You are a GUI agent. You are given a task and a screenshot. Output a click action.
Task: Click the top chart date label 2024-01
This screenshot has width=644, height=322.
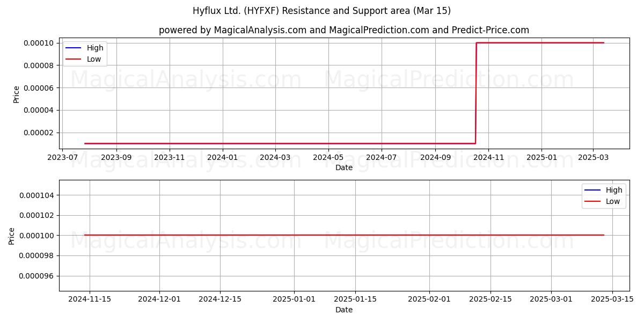pos(222,158)
